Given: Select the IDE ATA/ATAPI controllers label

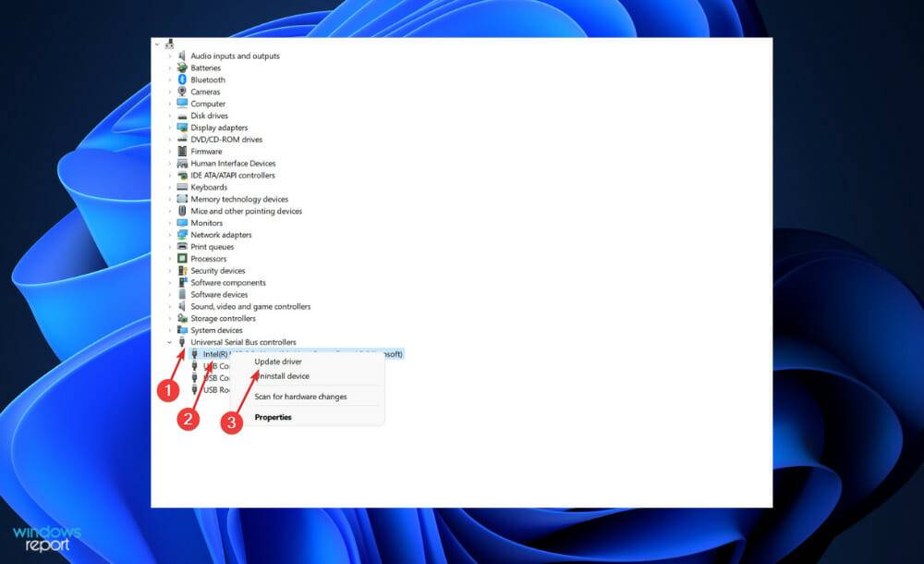Looking at the screenshot, I should coord(233,176).
